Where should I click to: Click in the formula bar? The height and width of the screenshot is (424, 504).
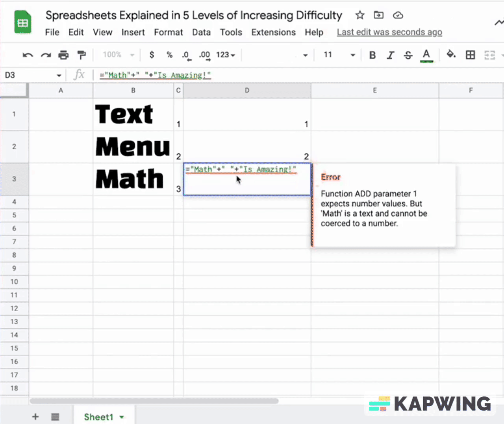299,75
